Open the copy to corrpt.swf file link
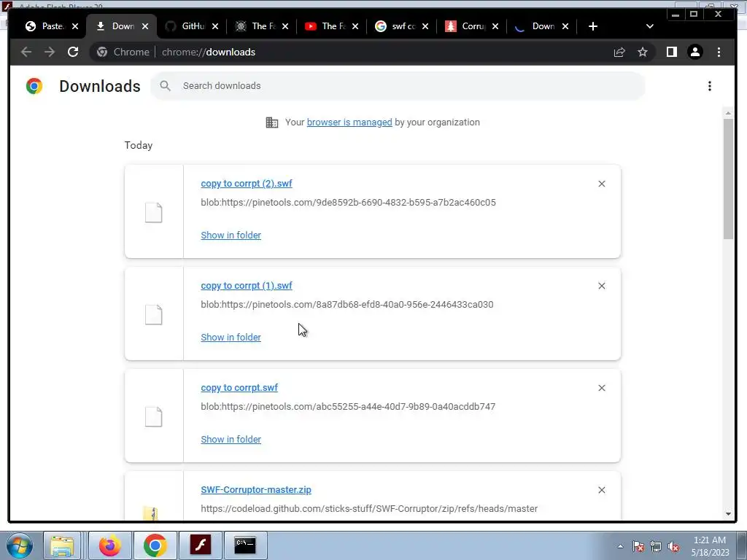The image size is (747, 560). pos(239,388)
